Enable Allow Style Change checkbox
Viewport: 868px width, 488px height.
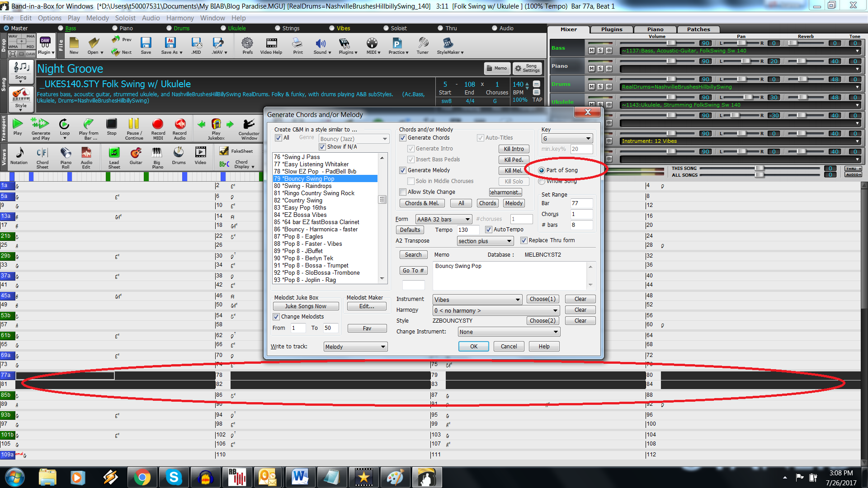point(403,192)
